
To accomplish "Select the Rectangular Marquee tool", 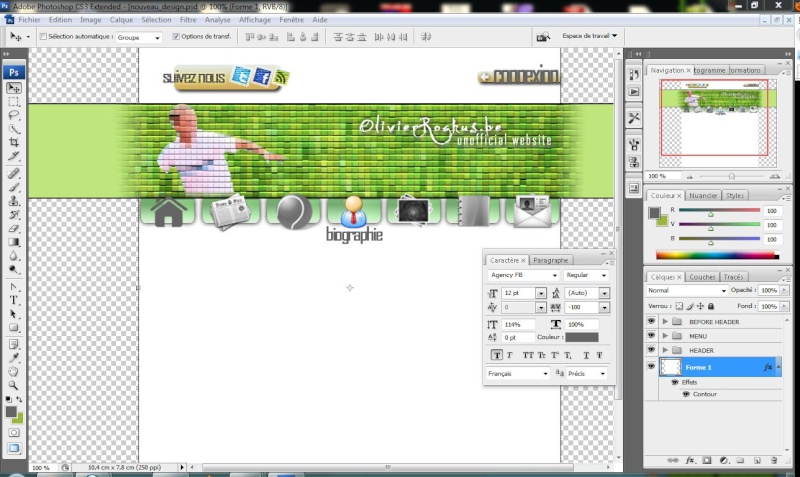I will (14, 102).
